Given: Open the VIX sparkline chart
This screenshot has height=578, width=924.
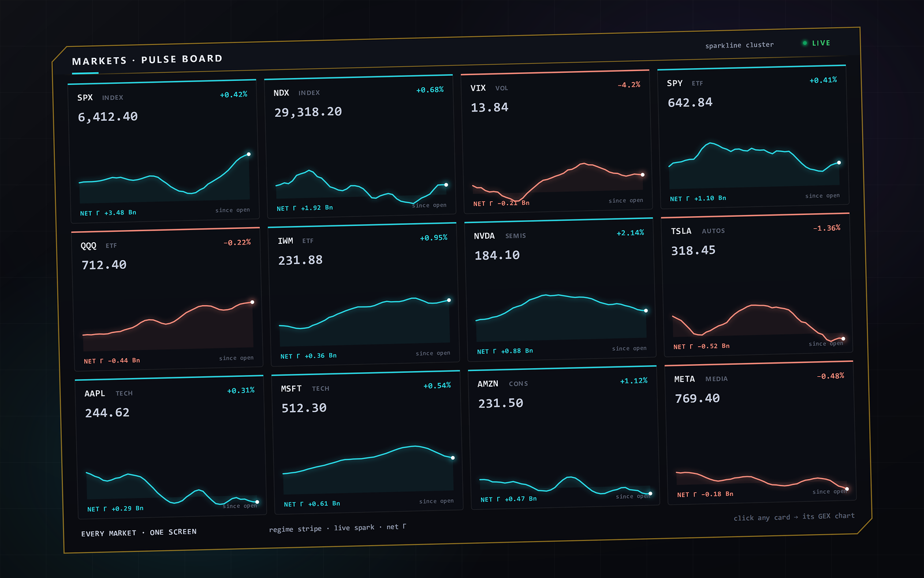Looking at the screenshot, I should [x=558, y=181].
